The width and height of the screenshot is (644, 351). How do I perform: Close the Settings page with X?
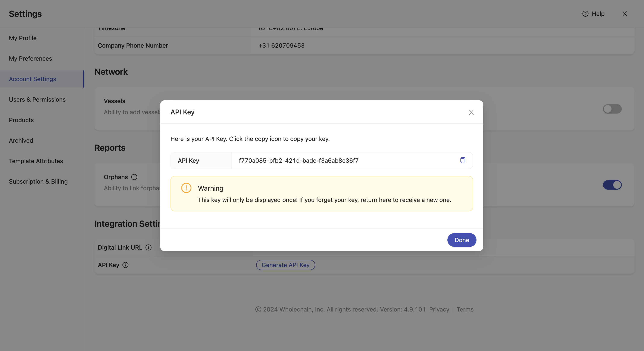625,14
